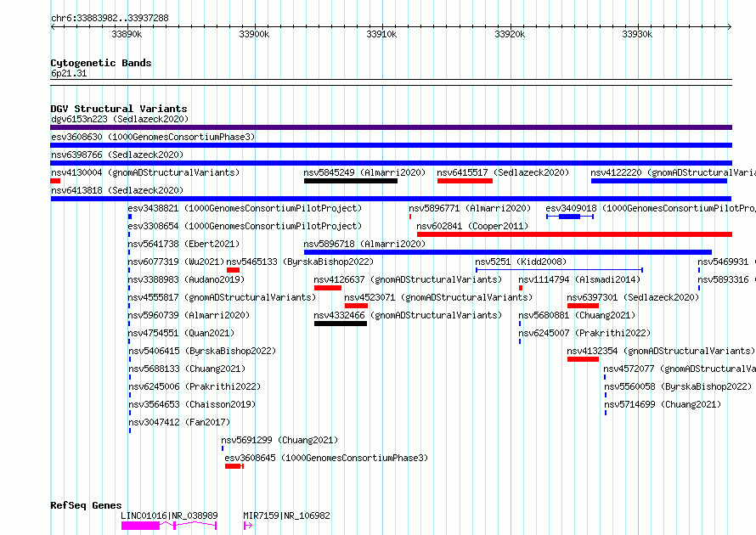Image resolution: width=756 pixels, height=535 pixels.
Task: Open the nsv4555817 gnomADStructuralVariants label
Action: pos(222,297)
